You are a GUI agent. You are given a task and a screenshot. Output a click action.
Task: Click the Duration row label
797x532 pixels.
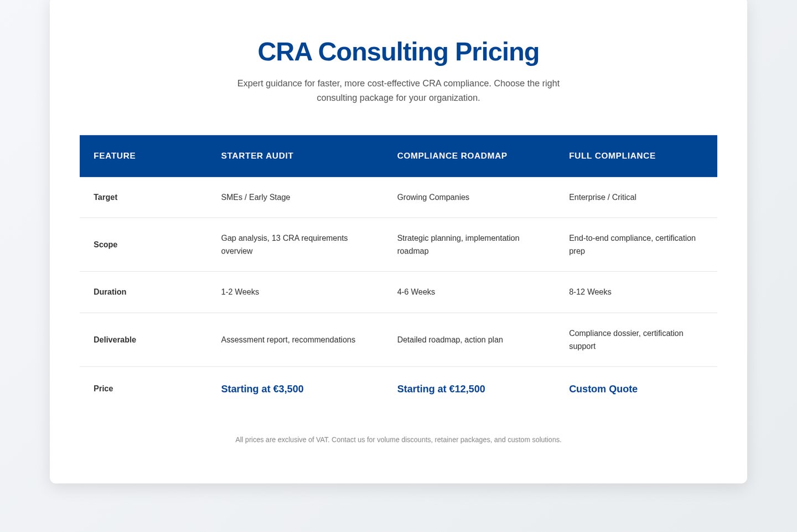click(110, 292)
